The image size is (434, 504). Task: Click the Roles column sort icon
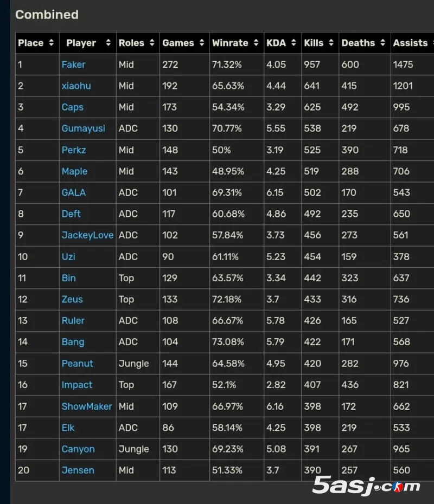point(154,43)
